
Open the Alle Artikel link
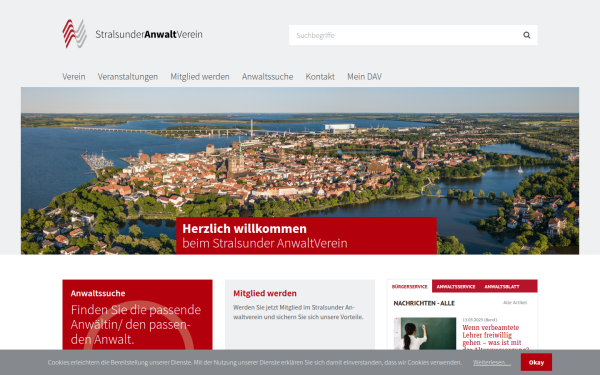coord(515,302)
